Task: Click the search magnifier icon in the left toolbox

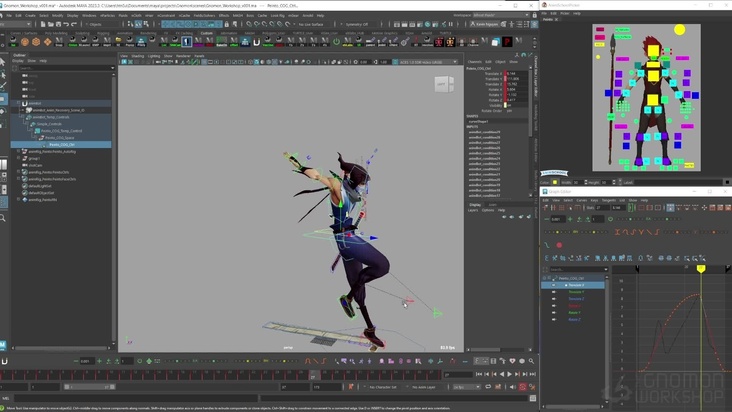Action: tap(3, 218)
